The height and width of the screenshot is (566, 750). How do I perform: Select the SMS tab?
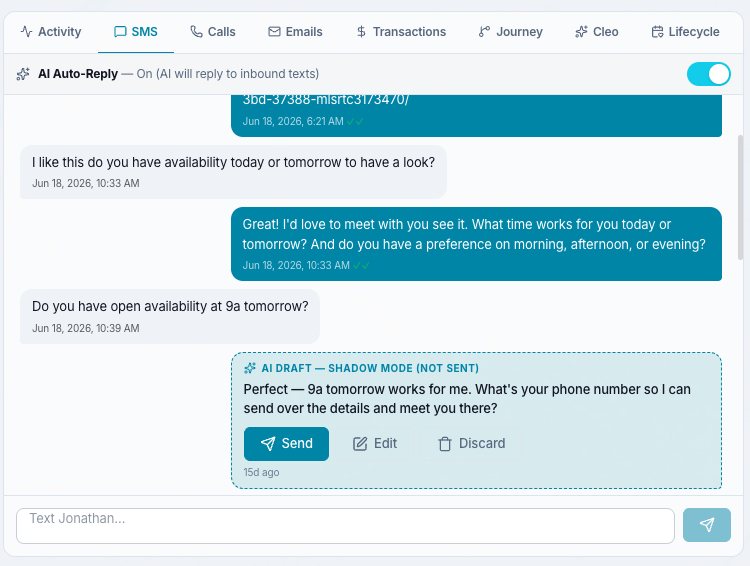[136, 32]
